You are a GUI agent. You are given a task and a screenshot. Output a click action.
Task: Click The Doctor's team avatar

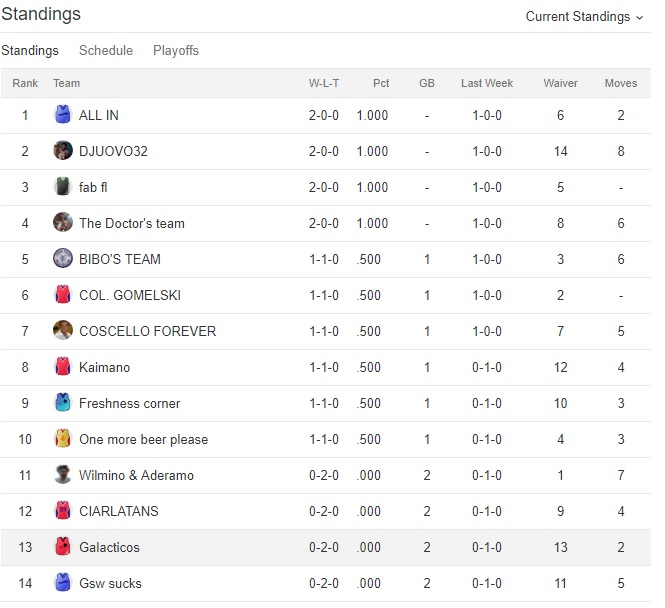63,223
